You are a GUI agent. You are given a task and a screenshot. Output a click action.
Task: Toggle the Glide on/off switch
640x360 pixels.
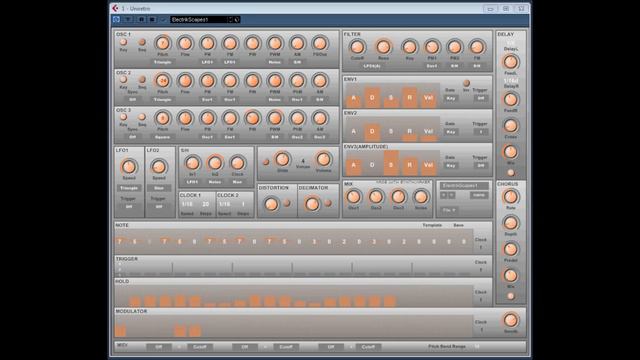pos(266,162)
